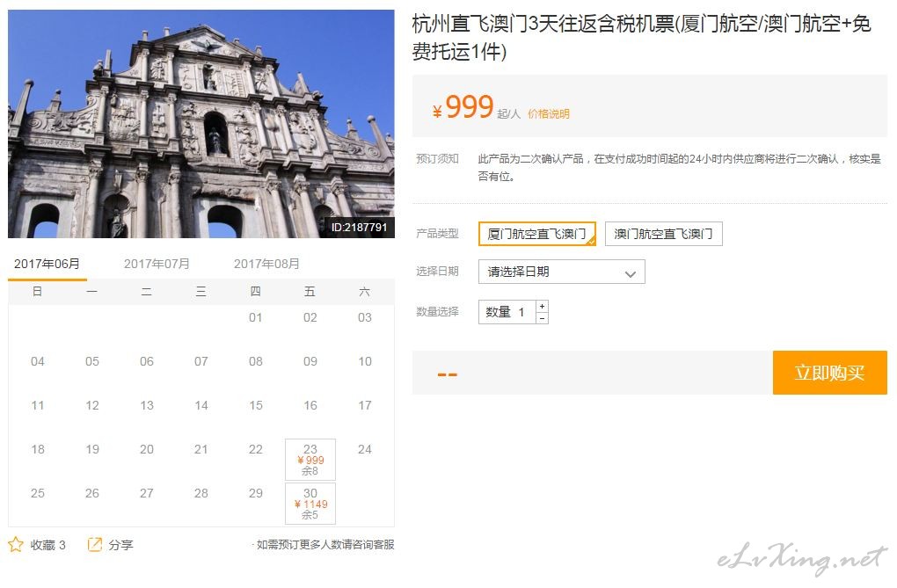Click calendar date 01
Screen dimensions: 897x588
pos(256,317)
